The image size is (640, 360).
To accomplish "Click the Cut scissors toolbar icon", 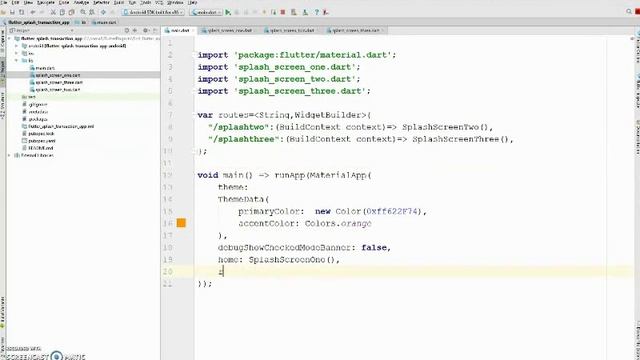I will [x=53, y=12].
